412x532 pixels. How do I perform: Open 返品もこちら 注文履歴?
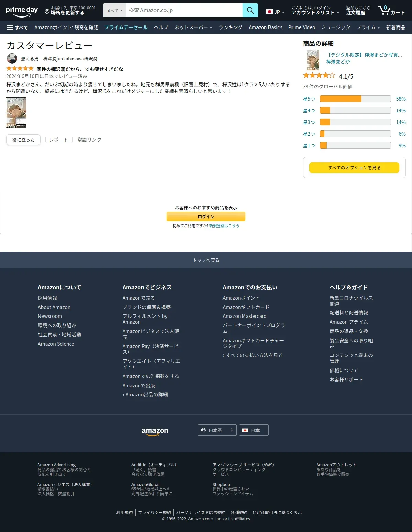coord(358,10)
